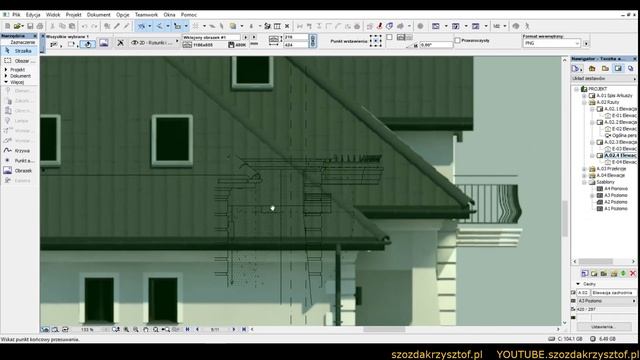Viewport: 640px width, 360px height.
Task: Click the zoom-in magnifier icon below canvas
Action: (x=127, y=329)
